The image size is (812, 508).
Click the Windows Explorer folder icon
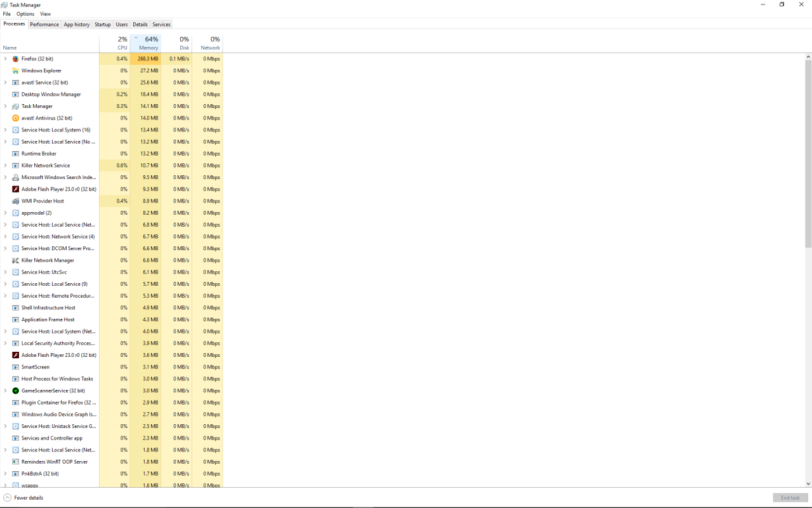tap(16, 70)
